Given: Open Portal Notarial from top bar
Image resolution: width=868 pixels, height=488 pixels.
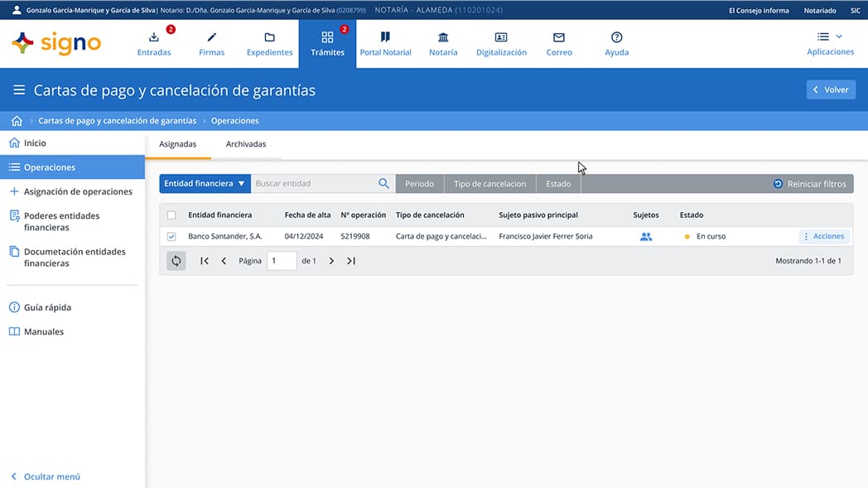Looking at the screenshot, I should pyautogui.click(x=385, y=43).
